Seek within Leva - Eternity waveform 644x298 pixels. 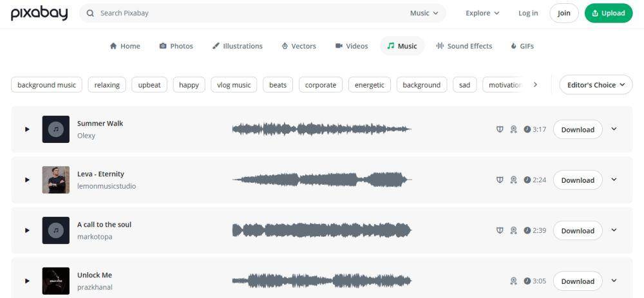[321, 180]
